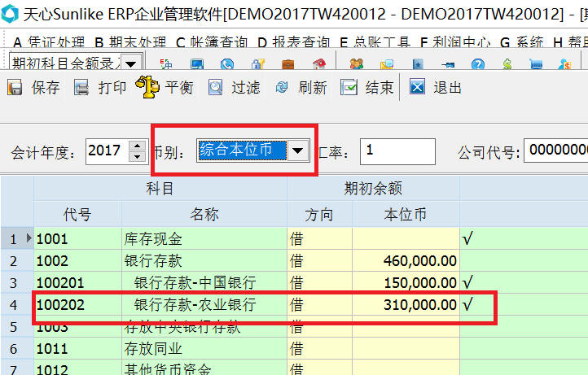Select the 银行存款-农业银行 name cell

[x=204, y=304]
